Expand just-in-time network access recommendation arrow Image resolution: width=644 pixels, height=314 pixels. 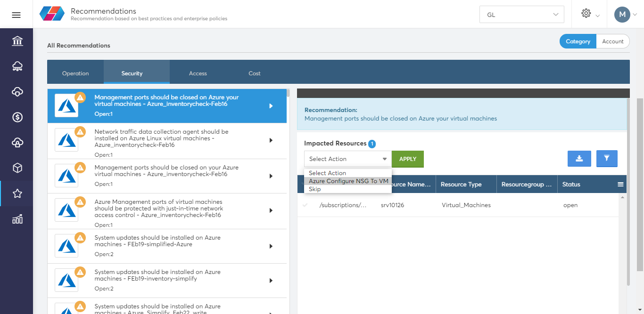(x=271, y=210)
